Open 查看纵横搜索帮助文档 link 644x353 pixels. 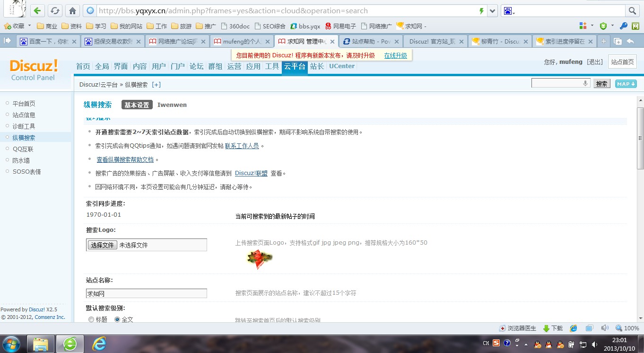125,159
